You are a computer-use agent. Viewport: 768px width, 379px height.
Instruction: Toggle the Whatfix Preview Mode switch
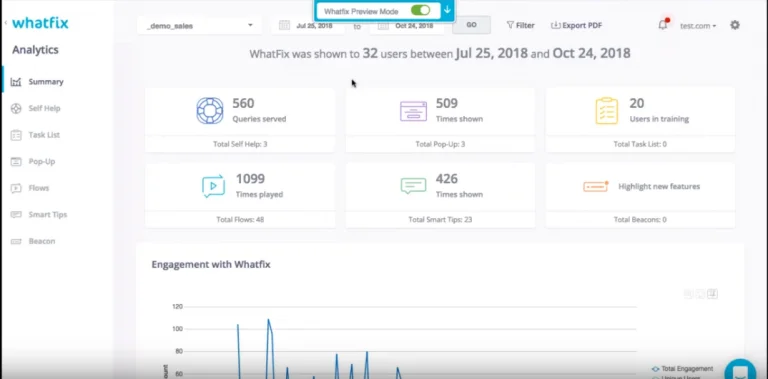pos(420,10)
